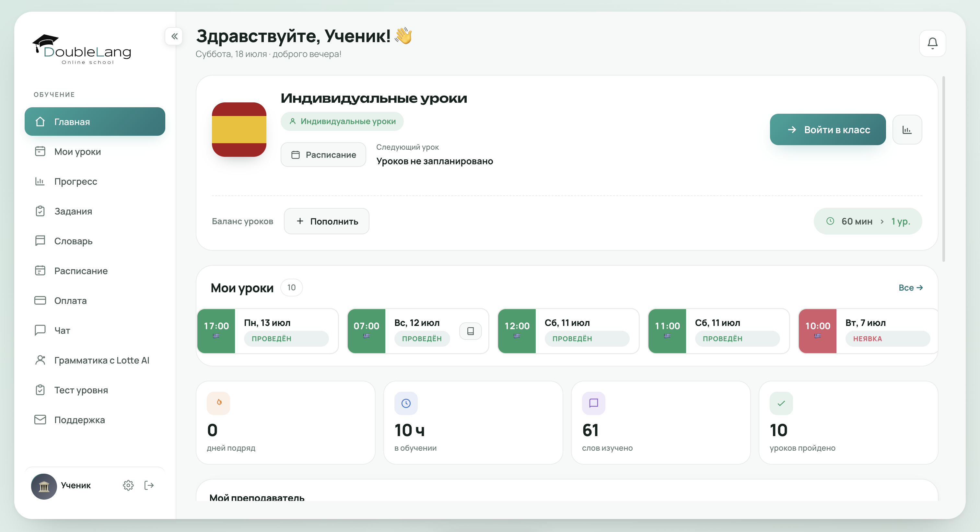Click Пополнить to top up balance
Screen dimensions: 980x532
coord(326,221)
